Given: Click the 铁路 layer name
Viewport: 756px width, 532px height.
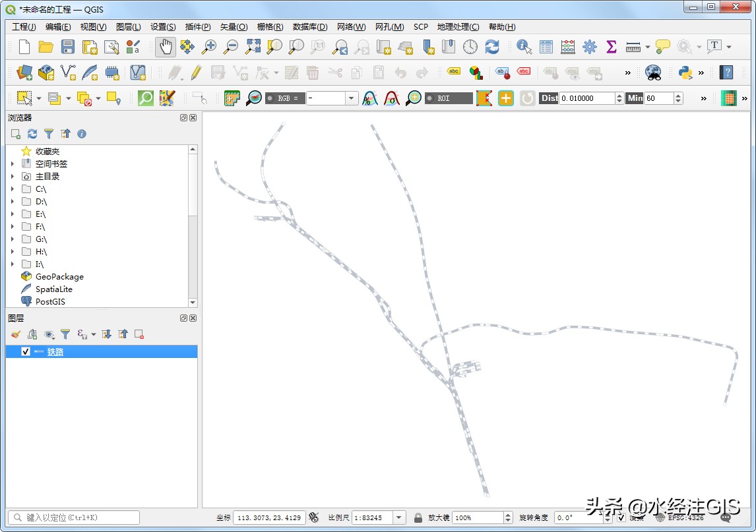Looking at the screenshot, I should pyautogui.click(x=55, y=351).
